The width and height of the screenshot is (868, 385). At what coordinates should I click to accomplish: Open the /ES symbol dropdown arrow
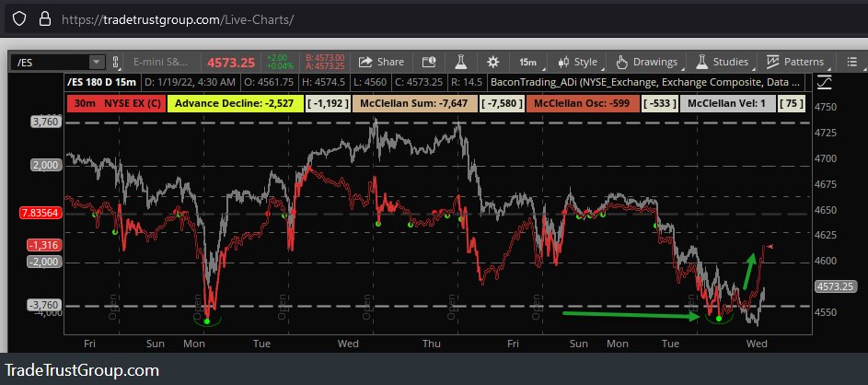(97, 62)
